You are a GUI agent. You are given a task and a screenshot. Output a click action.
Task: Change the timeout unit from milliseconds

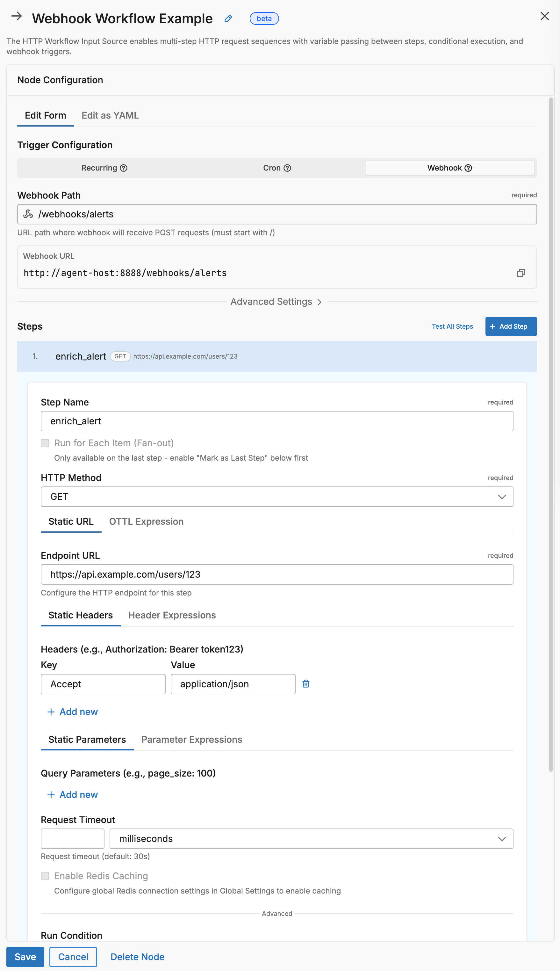tap(502, 839)
